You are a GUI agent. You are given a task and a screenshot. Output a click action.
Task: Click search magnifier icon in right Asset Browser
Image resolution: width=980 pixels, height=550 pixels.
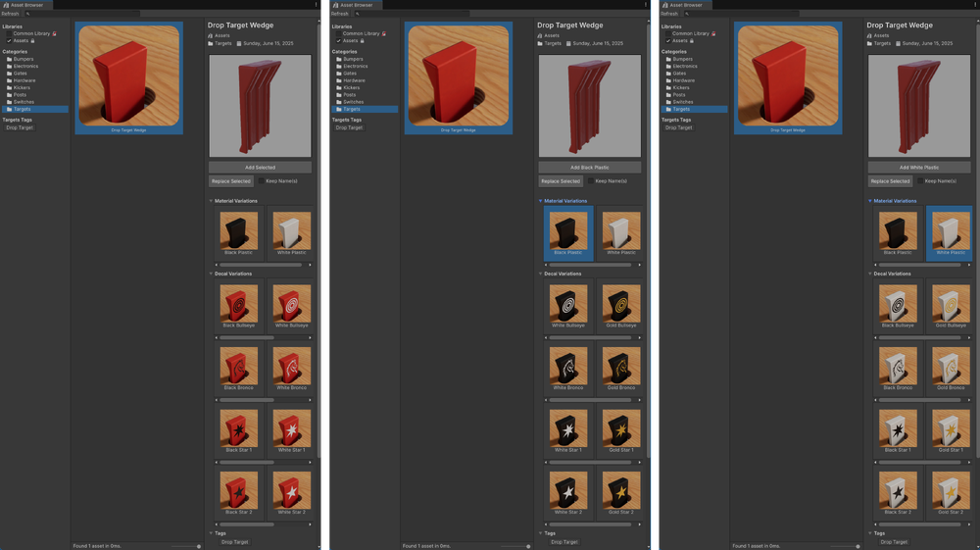coord(688,14)
